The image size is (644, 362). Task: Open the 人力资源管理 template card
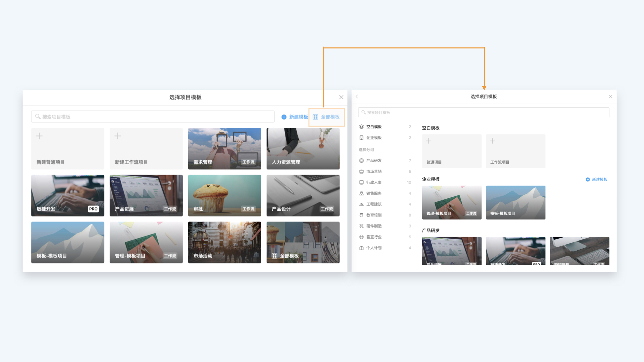303,148
